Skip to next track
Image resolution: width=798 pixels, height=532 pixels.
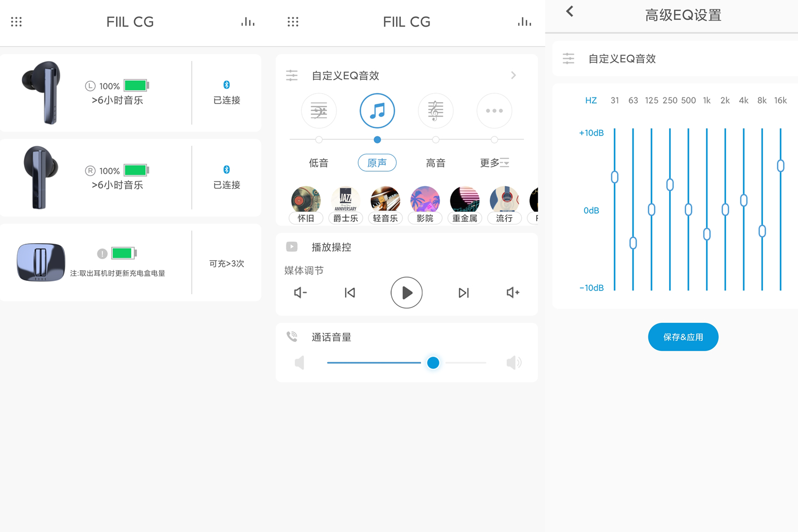click(x=464, y=293)
